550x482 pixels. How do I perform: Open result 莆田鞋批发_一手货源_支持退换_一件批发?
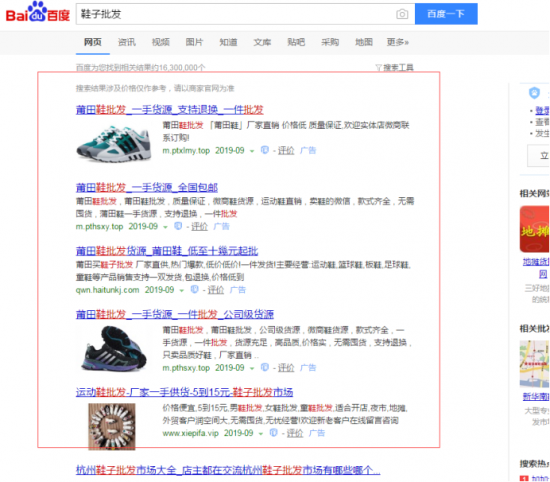click(169, 110)
